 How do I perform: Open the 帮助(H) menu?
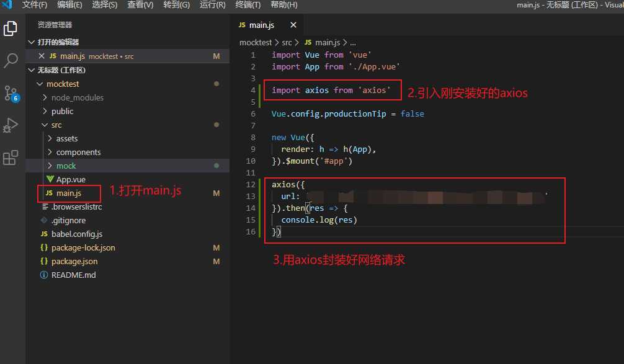click(x=283, y=5)
